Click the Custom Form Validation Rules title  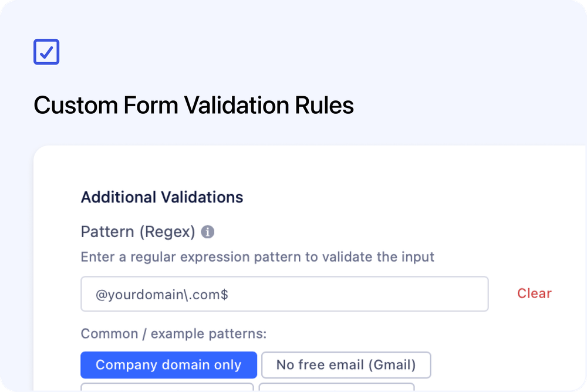pos(194,106)
